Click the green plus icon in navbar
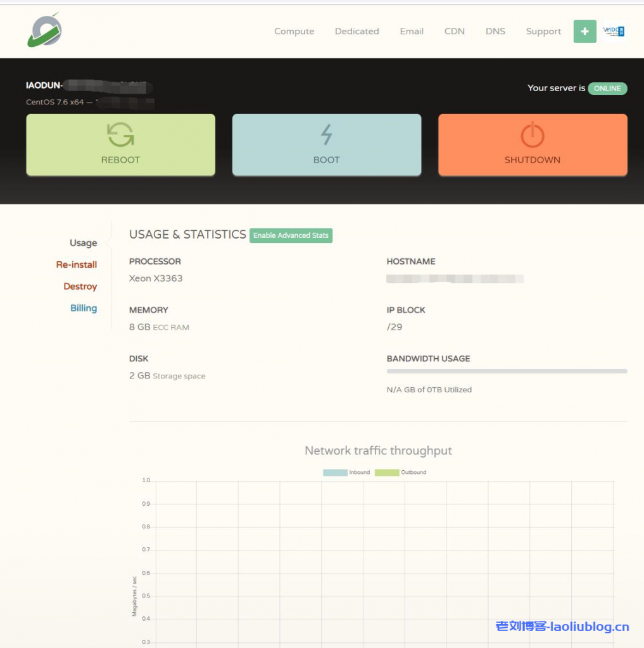The width and height of the screenshot is (644, 648). [x=584, y=31]
